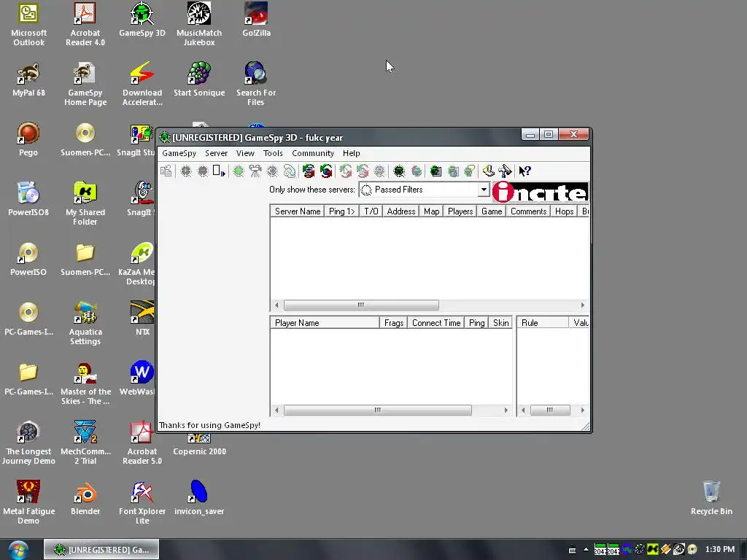Select the MechCommander 2 Trial desktop icon
Screen dimensions: 747x560
(85, 443)
